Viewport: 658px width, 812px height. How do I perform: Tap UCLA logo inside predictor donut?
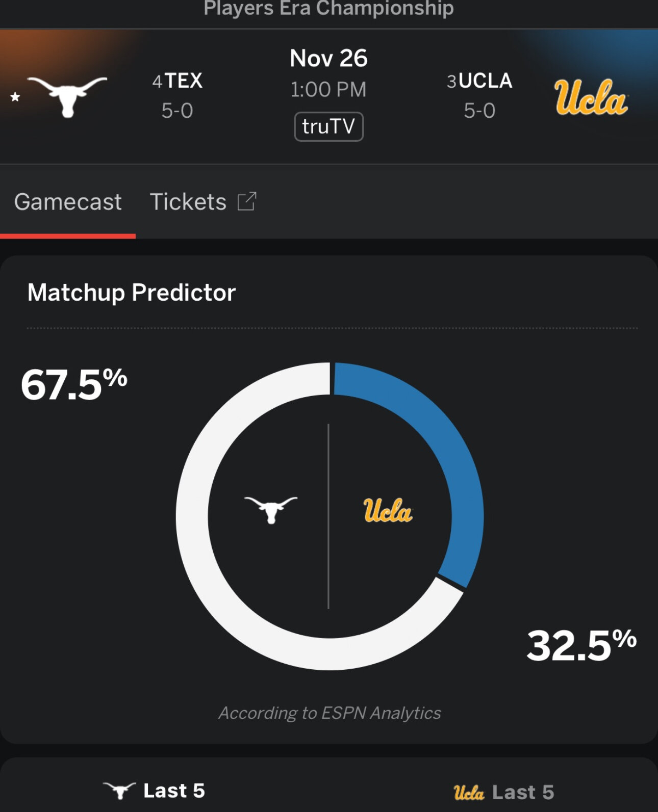tap(388, 510)
